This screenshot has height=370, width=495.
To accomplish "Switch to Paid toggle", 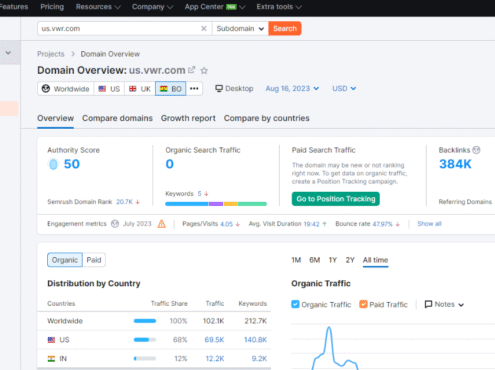I will point(94,260).
